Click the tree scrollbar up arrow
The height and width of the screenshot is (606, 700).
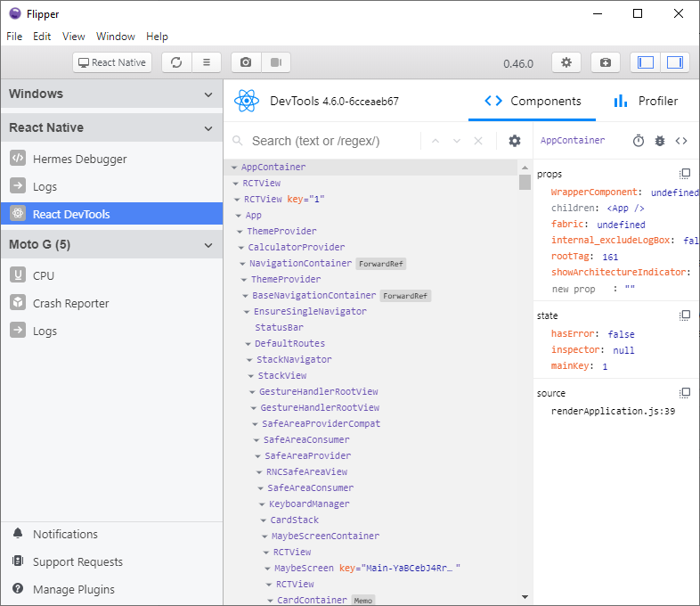coord(525,168)
